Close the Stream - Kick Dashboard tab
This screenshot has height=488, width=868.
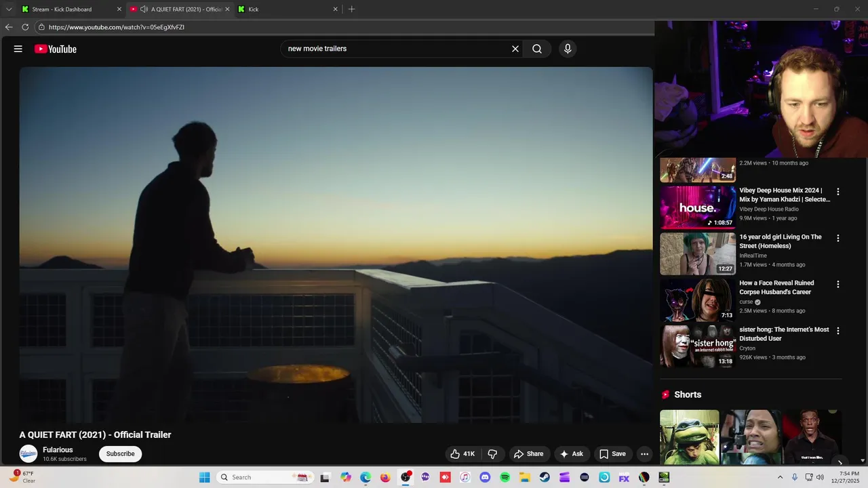point(119,9)
